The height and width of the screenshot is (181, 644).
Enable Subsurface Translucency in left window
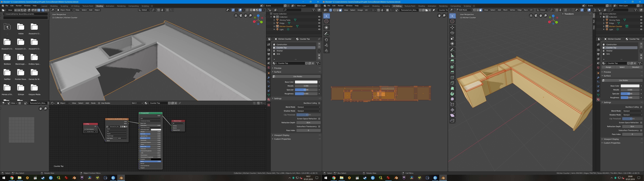pos(319,126)
